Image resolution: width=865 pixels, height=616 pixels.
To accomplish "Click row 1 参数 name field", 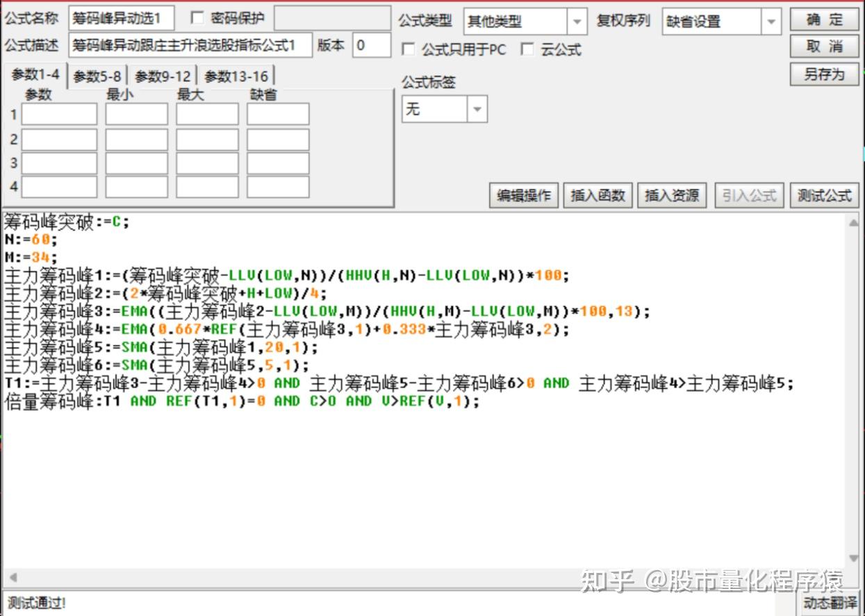I will coord(59,114).
